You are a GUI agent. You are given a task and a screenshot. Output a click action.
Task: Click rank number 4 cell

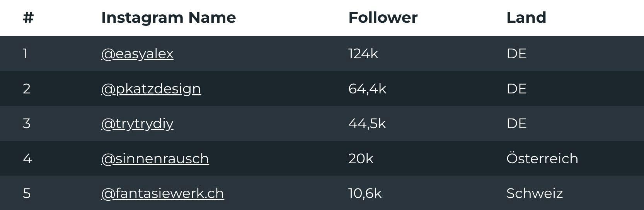click(x=27, y=159)
